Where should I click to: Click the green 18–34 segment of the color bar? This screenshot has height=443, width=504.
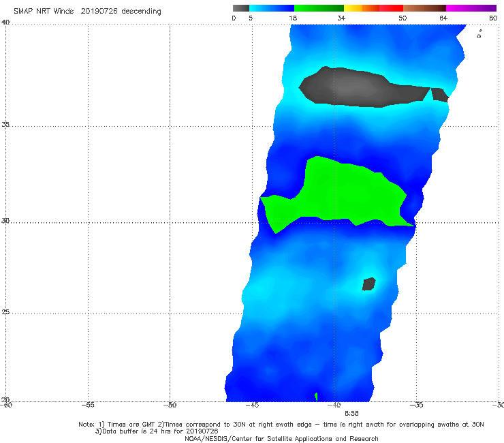pyautogui.click(x=319, y=8)
